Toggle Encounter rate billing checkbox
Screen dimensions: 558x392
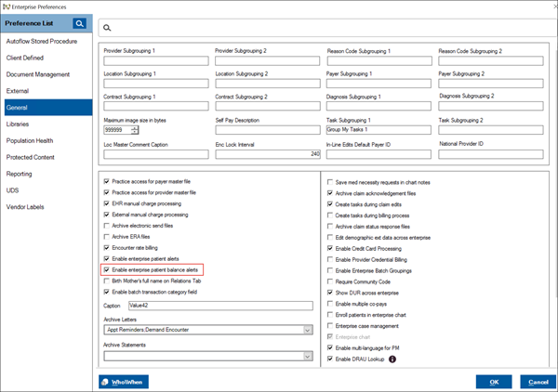coord(106,248)
